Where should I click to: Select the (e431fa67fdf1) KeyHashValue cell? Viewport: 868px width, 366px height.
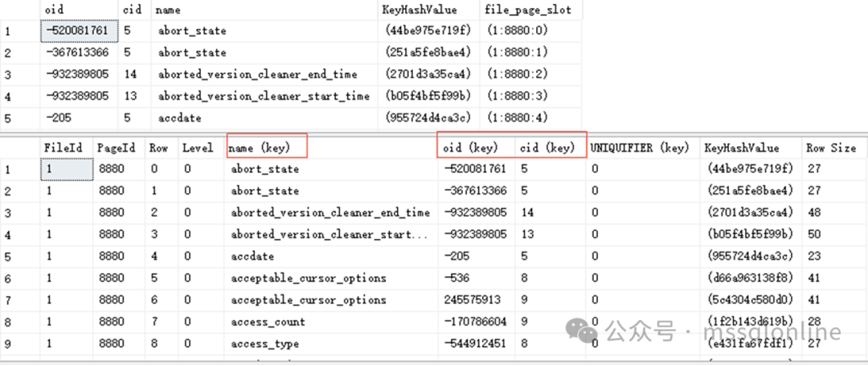[x=750, y=343]
